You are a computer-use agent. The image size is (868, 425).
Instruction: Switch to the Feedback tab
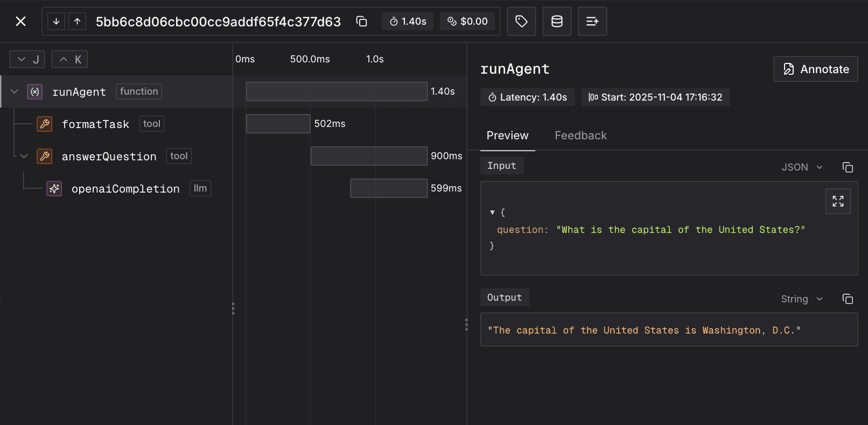coord(580,136)
